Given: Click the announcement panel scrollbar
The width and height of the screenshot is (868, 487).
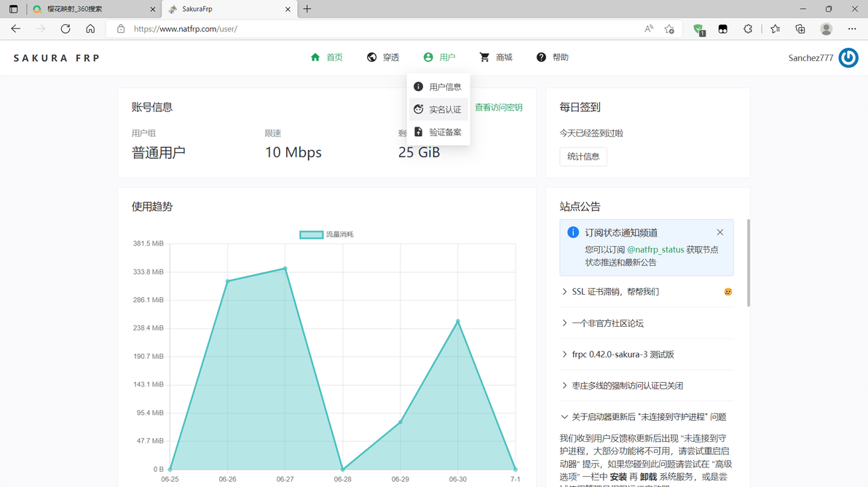Looking at the screenshot, I should click(749, 263).
